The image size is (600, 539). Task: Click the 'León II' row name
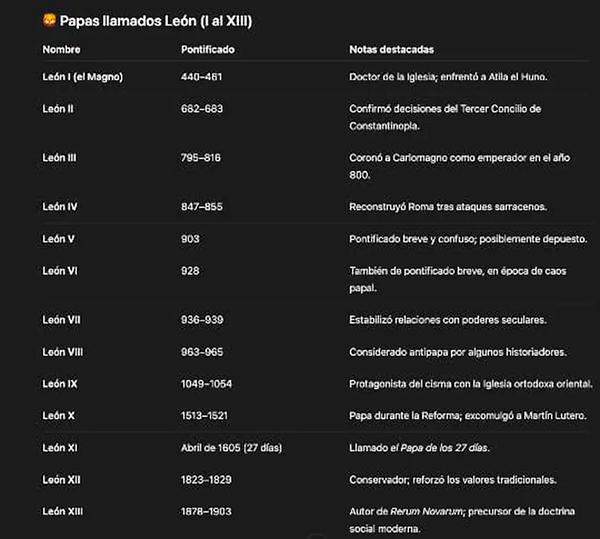(60, 109)
